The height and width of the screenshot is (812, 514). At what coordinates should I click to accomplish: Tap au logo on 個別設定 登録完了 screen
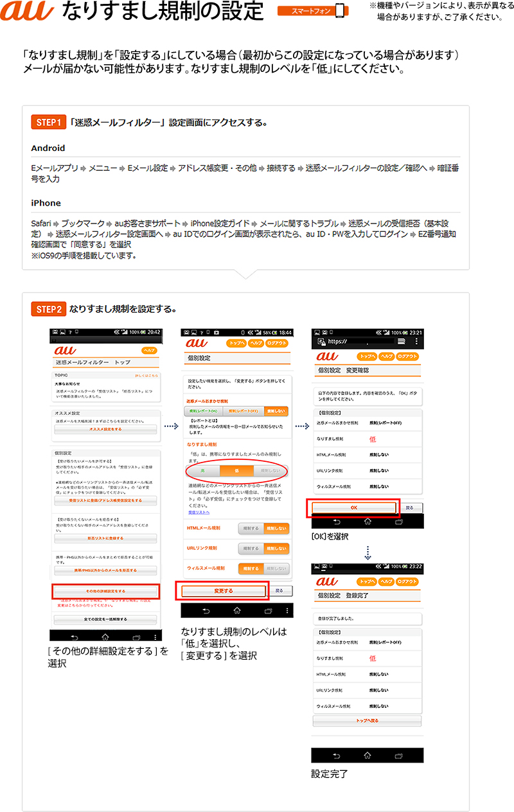pyautogui.click(x=328, y=581)
